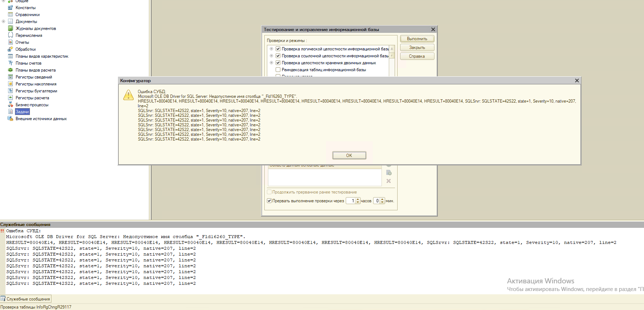Select the Регистры накопления icon
The height and width of the screenshot is (310, 644).
tap(11, 84)
